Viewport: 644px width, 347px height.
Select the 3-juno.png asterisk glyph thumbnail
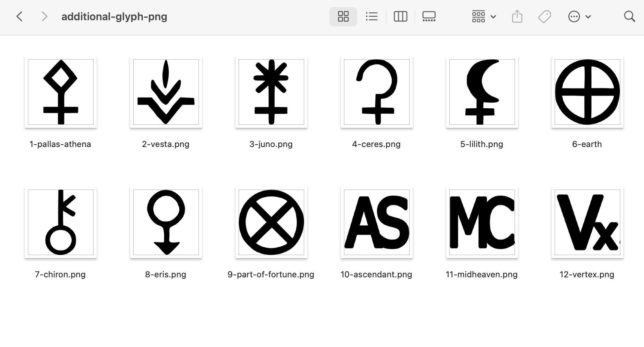[x=271, y=92]
